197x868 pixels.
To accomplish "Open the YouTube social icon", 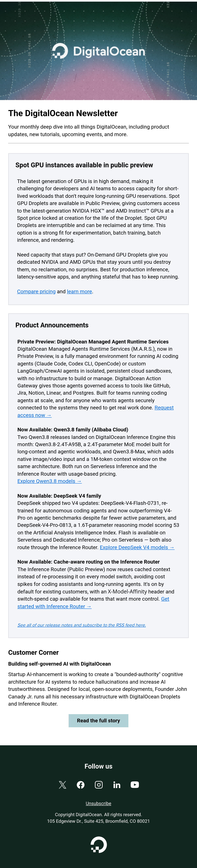I will [x=135, y=785].
